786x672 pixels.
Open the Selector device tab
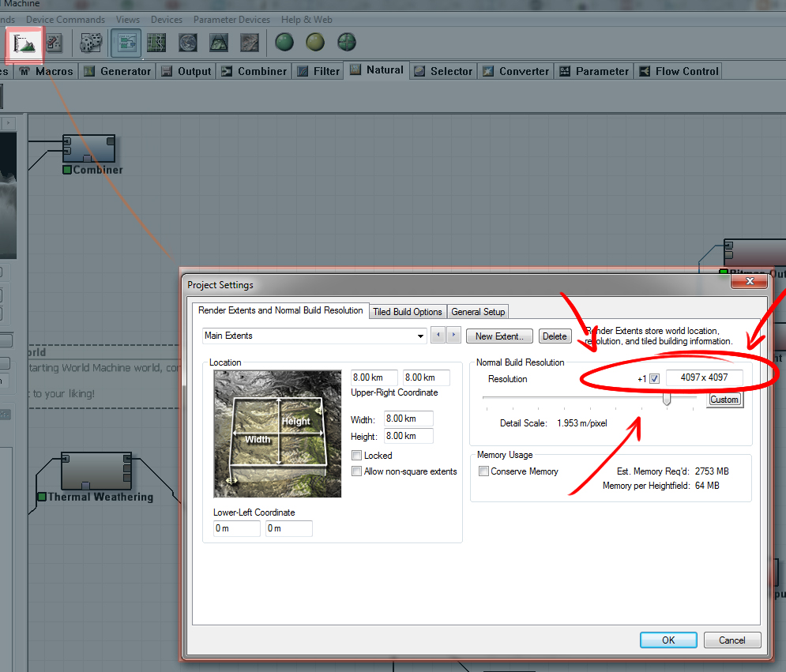444,71
